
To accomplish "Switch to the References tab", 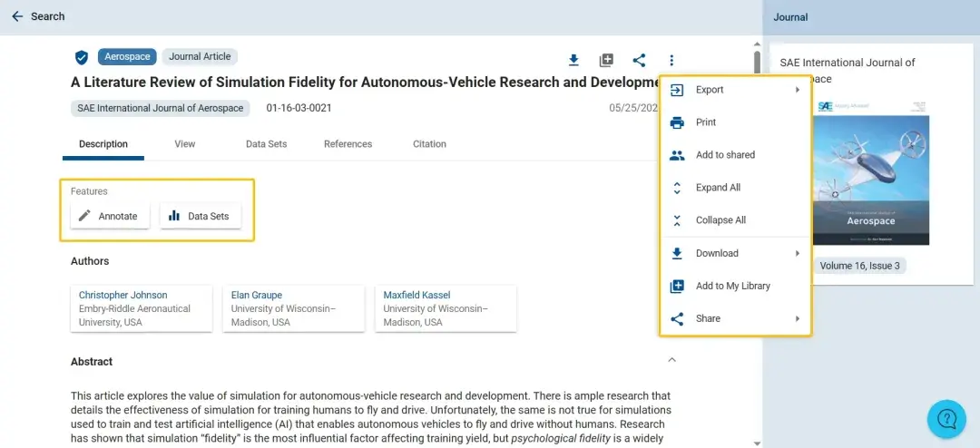I will [348, 144].
